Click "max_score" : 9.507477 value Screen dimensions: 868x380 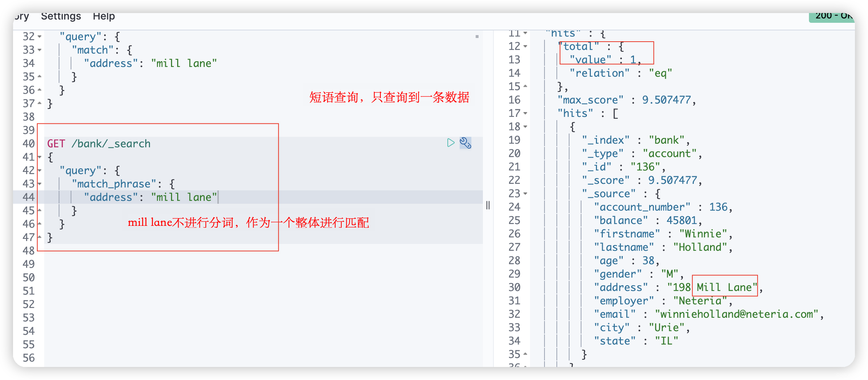pos(666,100)
